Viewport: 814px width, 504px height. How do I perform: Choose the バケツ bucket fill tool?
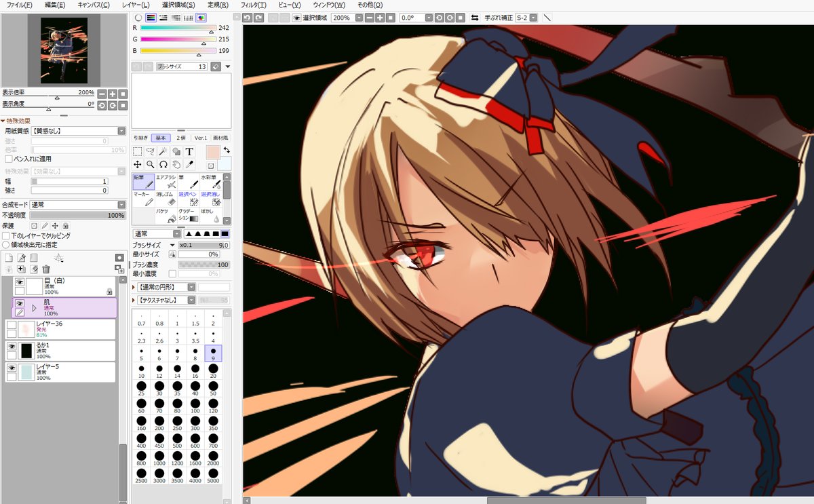pyautogui.click(x=166, y=216)
